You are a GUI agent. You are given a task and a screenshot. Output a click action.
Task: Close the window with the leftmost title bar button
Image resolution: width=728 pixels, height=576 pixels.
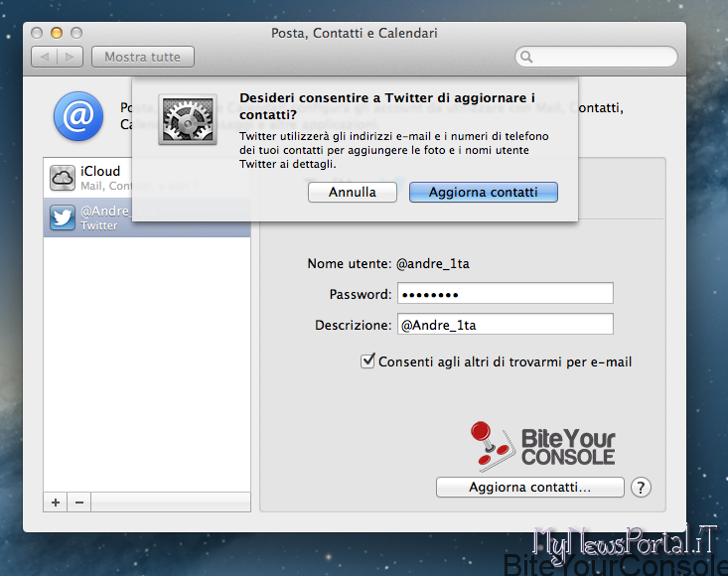click(x=37, y=33)
